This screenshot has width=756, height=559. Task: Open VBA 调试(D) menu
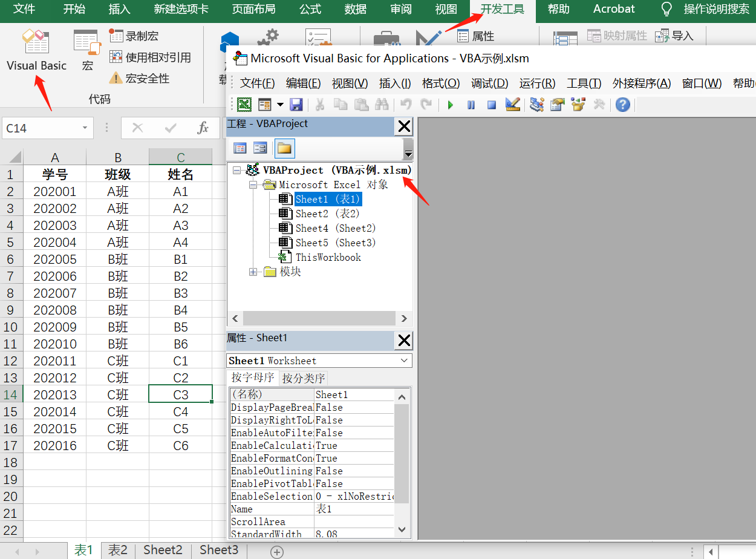point(490,83)
